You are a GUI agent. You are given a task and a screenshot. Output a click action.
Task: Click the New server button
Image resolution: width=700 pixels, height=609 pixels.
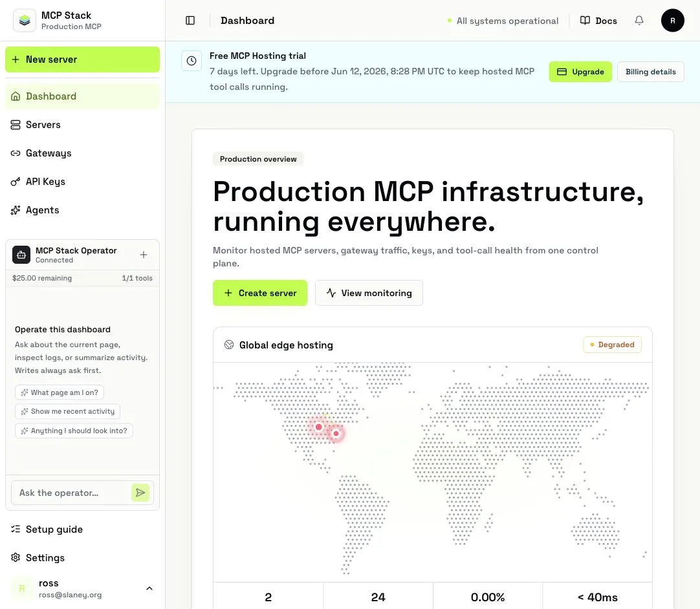point(82,59)
